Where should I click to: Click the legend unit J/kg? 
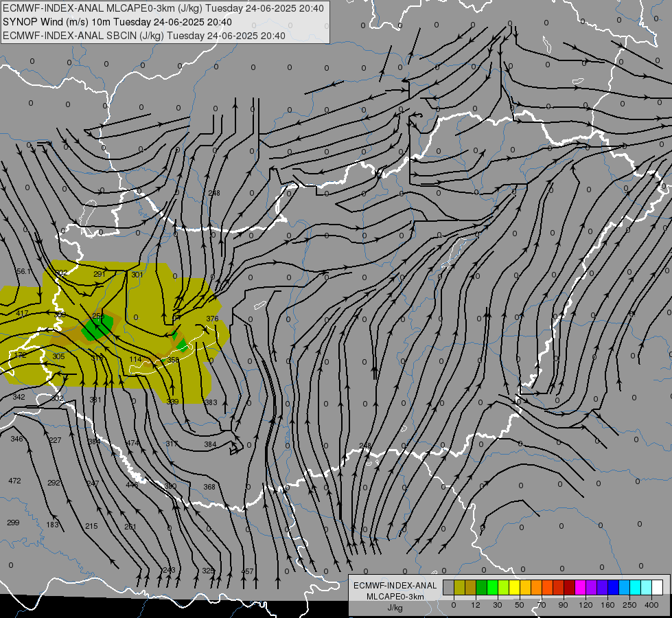pos(395,608)
